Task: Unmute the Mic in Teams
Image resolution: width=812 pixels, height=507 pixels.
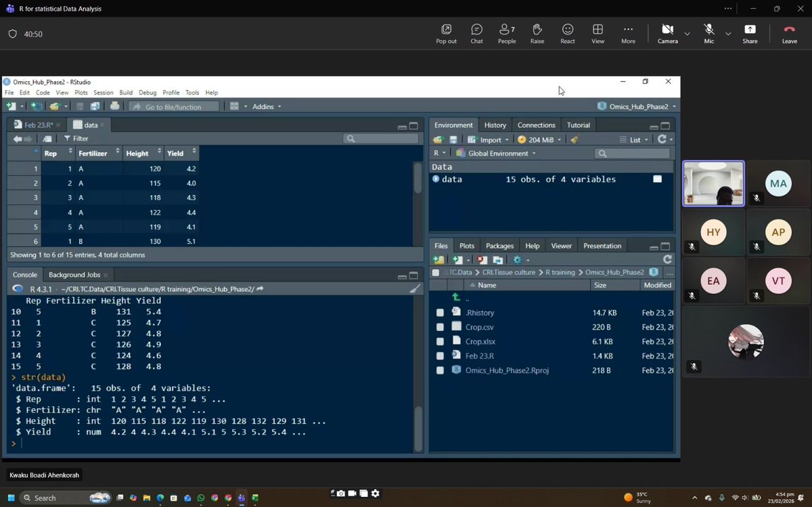Action: click(708, 34)
